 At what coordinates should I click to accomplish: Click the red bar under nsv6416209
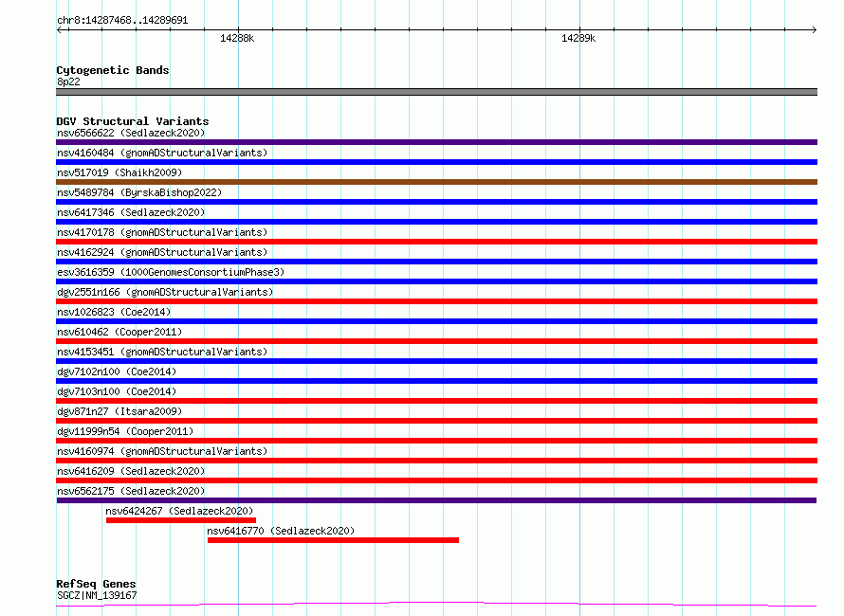[436, 480]
